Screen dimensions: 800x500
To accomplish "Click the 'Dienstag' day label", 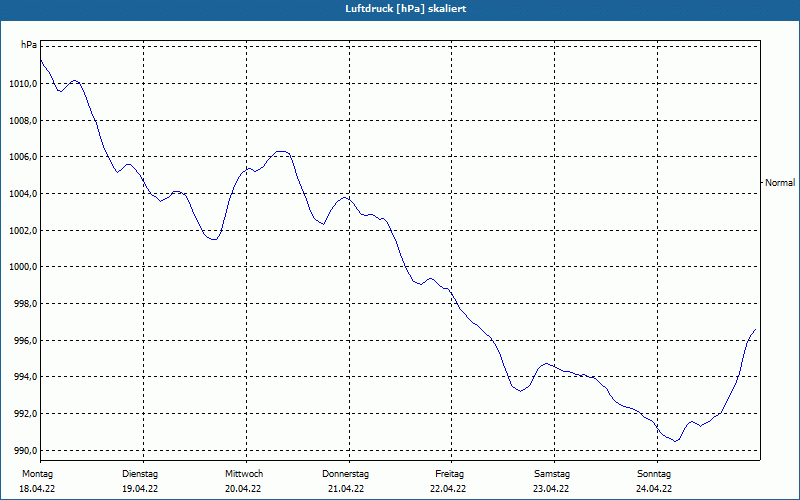I will [140, 474].
